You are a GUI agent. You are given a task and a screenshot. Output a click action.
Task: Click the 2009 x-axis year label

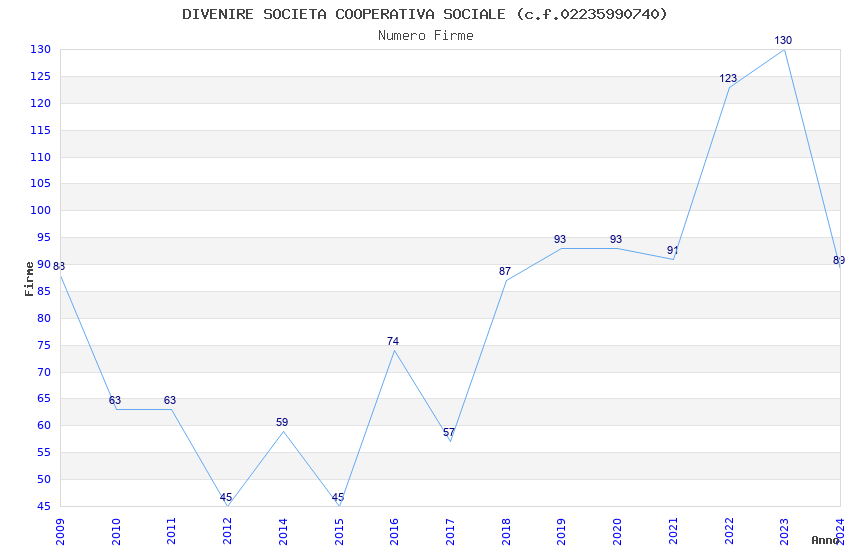pyautogui.click(x=60, y=531)
